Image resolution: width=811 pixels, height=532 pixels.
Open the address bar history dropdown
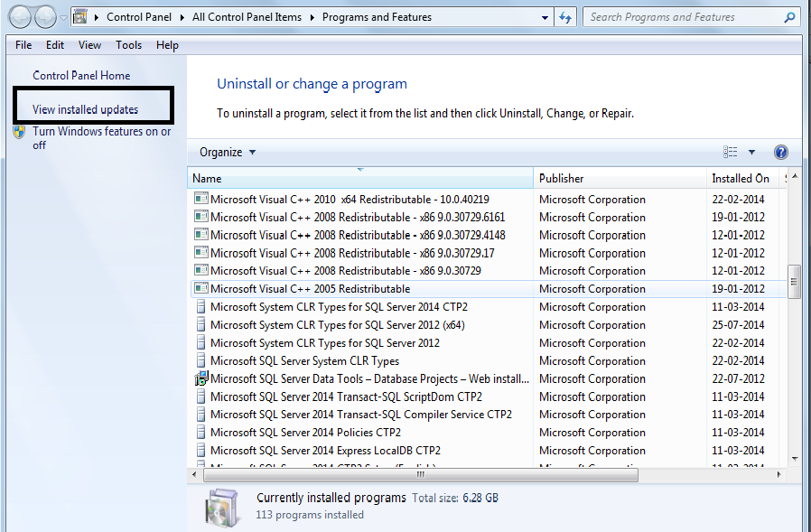pyautogui.click(x=545, y=17)
